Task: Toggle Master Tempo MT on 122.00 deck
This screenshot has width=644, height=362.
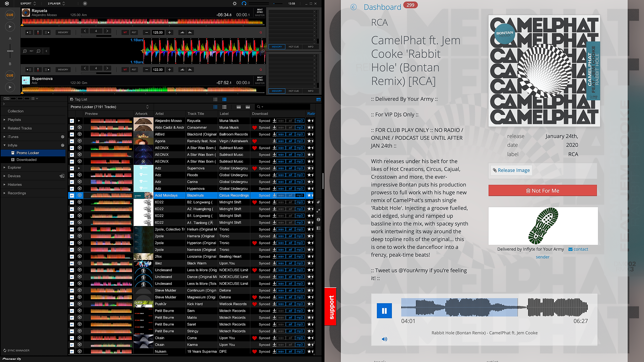Action: point(125,70)
